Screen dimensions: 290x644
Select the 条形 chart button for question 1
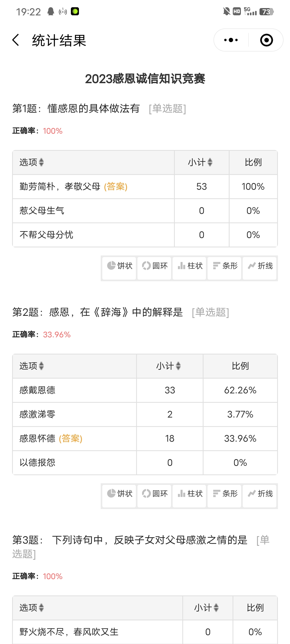225,266
